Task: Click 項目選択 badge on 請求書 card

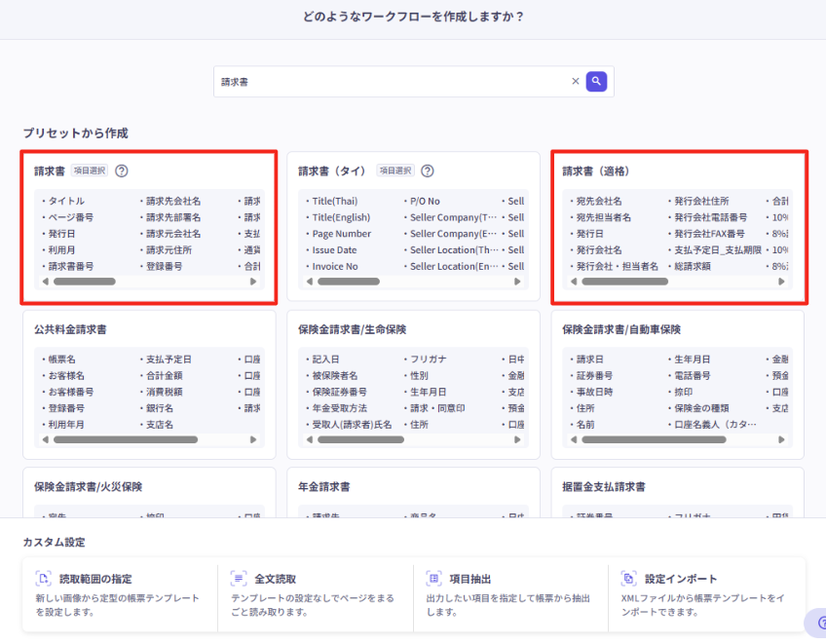Action: click(x=90, y=170)
